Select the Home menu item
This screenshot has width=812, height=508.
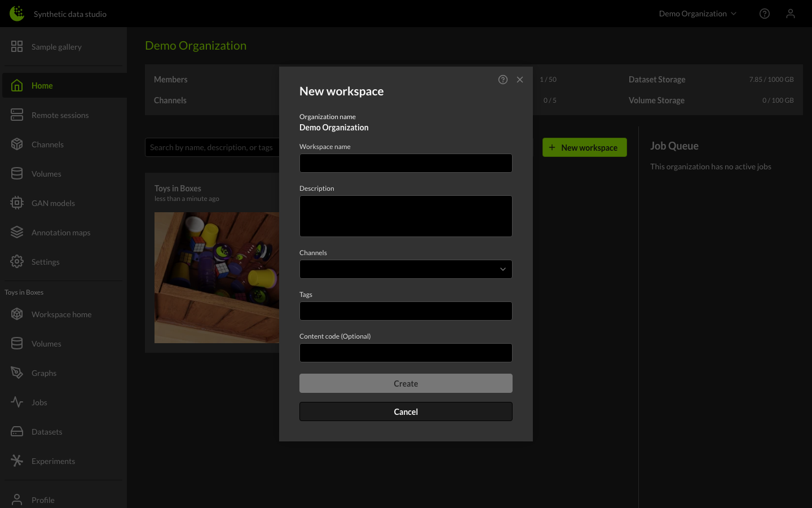click(42, 86)
